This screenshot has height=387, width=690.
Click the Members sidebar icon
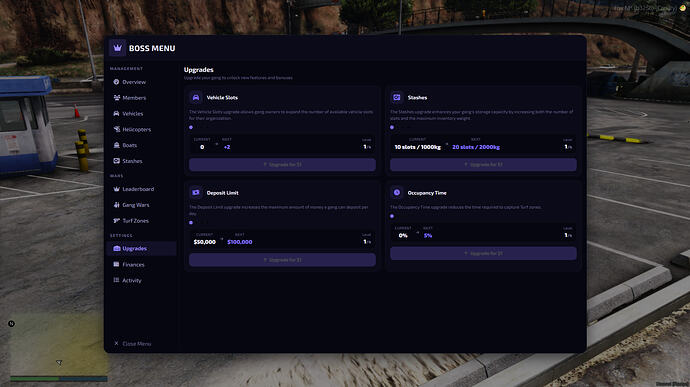[x=116, y=98]
